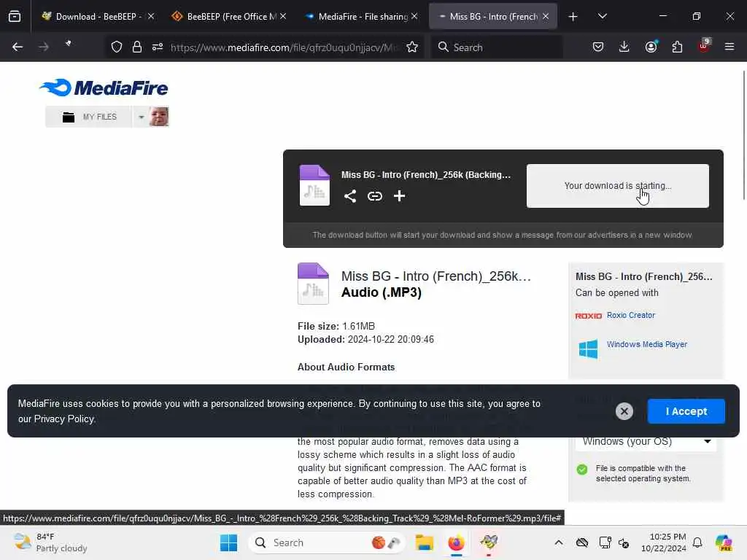Open the Windows Start menu
This screenshot has width=747, height=560.
click(x=228, y=542)
